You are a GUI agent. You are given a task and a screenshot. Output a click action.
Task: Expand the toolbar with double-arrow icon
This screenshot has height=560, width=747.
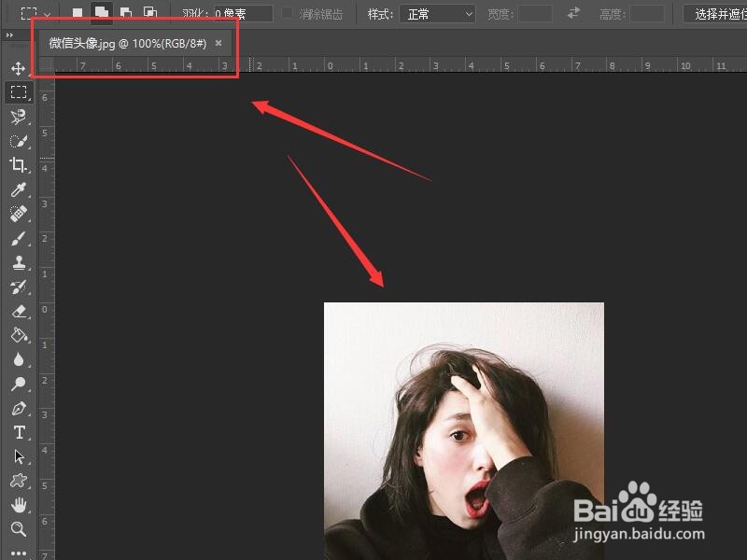(x=9, y=35)
